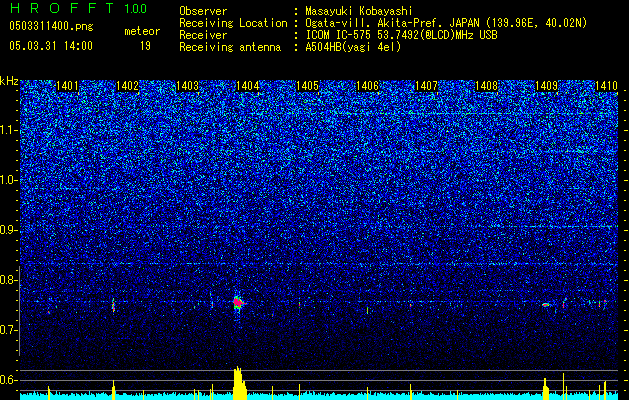Click the Receiving Location label
Screen dimensions: 629x400
(233, 23)
